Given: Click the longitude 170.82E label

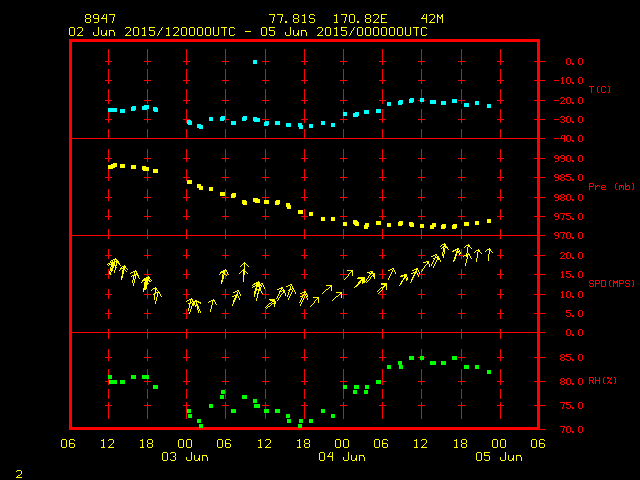Looking at the screenshot, I should tap(360, 19).
